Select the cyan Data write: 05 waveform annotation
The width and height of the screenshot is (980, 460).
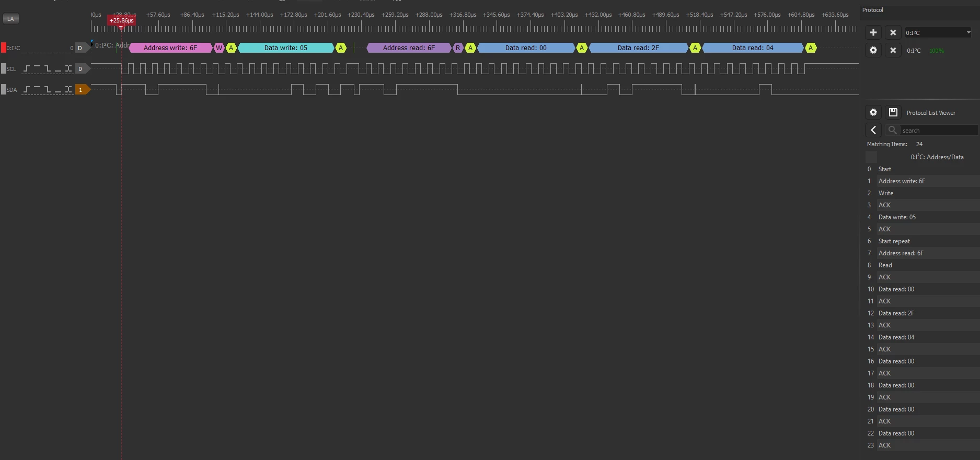[x=286, y=48]
